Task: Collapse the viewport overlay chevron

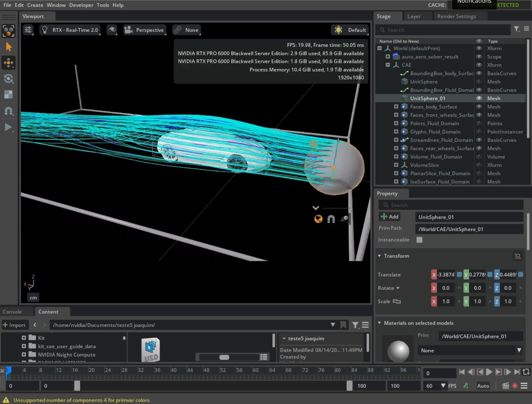Action: coord(316,208)
